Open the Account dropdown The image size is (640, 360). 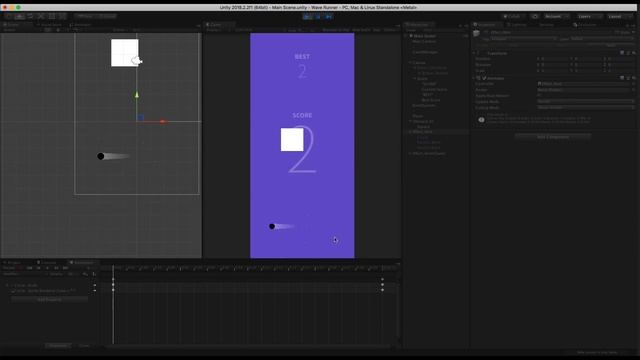[x=557, y=16]
